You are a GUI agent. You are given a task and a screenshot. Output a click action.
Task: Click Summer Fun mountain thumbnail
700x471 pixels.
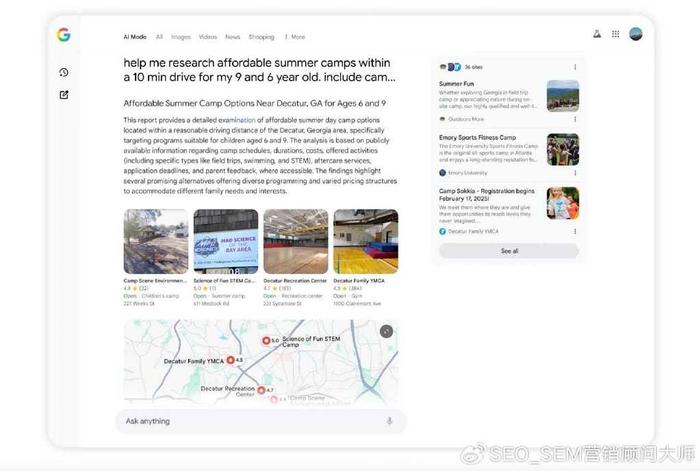pos(562,96)
